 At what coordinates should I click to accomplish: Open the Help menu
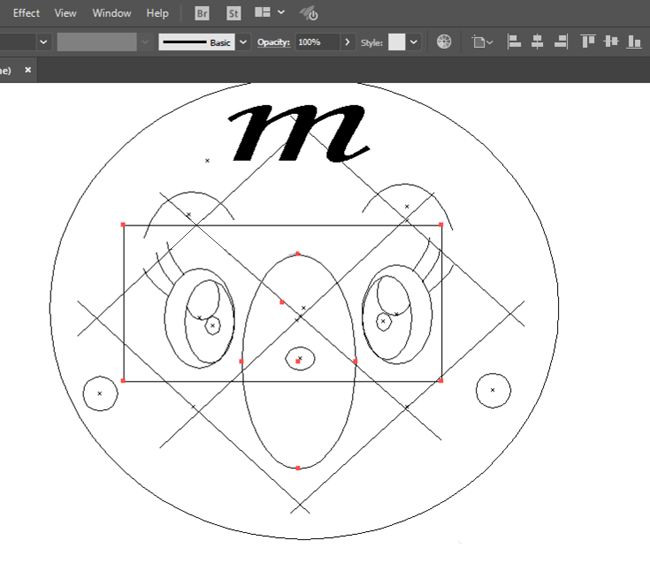click(x=157, y=14)
